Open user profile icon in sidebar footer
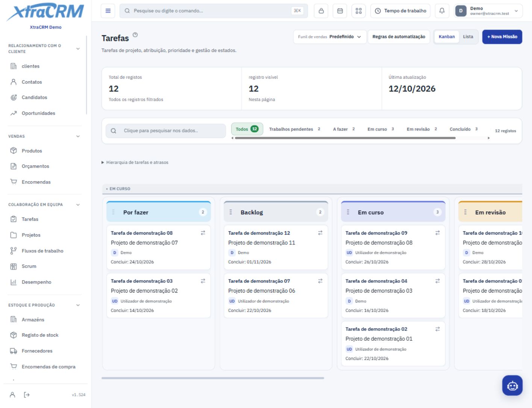 click(12, 395)
